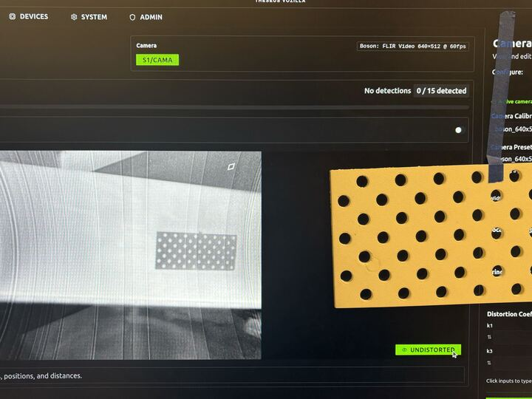Viewport: 532px width, 399px height.
Task: Click the gear icon beside System
Action: (74, 17)
